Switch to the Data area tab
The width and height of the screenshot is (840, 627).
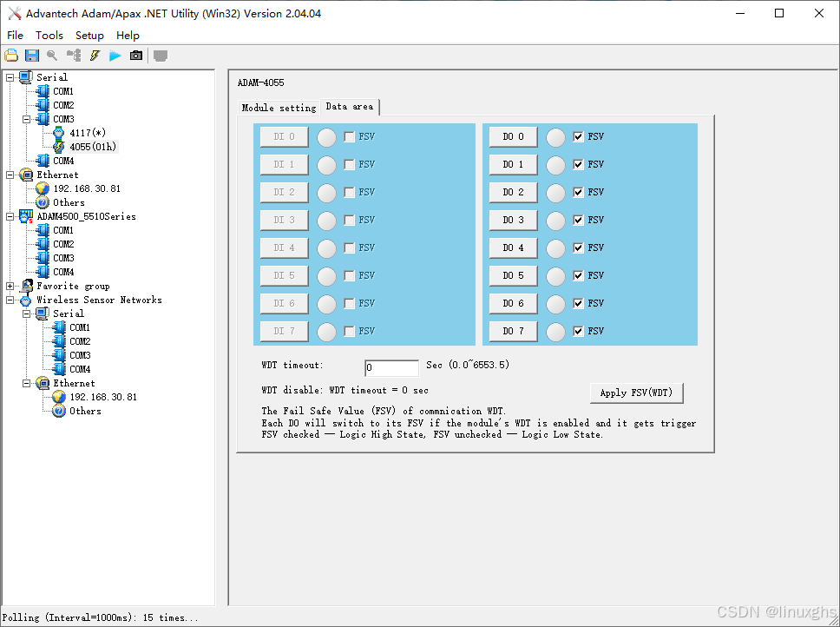pyautogui.click(x=350, y=107)
